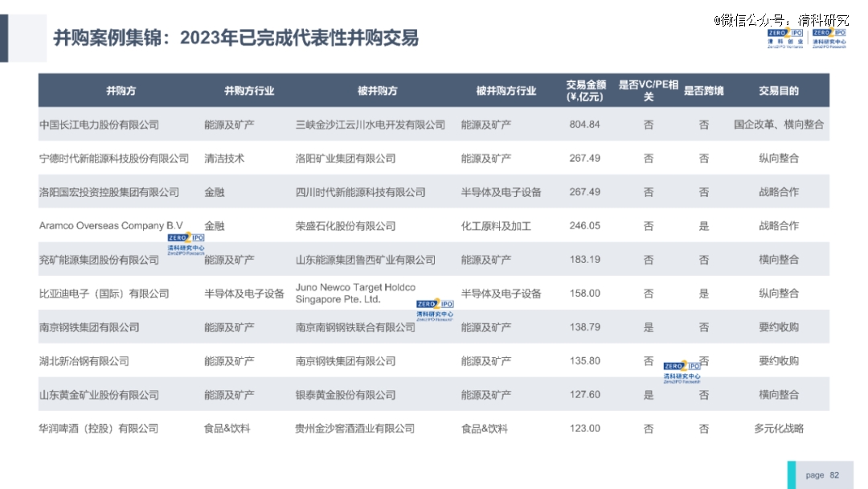The width and height of the screenshot is (868, 489).
Task: Select the 山东能源集团鲁西矿业有限公司 cell
Action: click(366, 260)
